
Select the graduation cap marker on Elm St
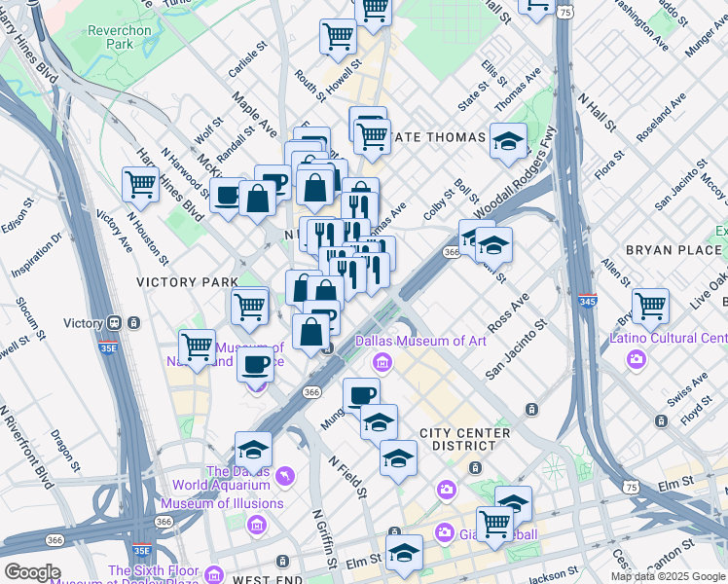(404, 554)
